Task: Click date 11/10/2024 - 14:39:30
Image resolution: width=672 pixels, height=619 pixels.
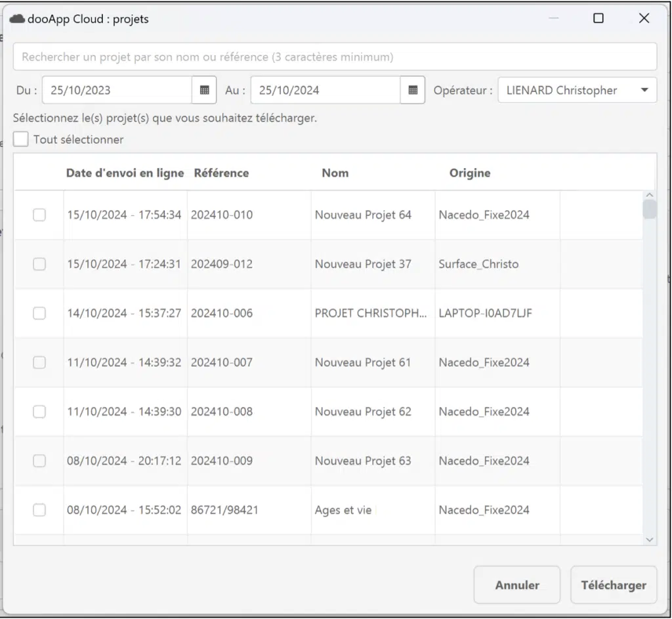Action: point(124,412)
